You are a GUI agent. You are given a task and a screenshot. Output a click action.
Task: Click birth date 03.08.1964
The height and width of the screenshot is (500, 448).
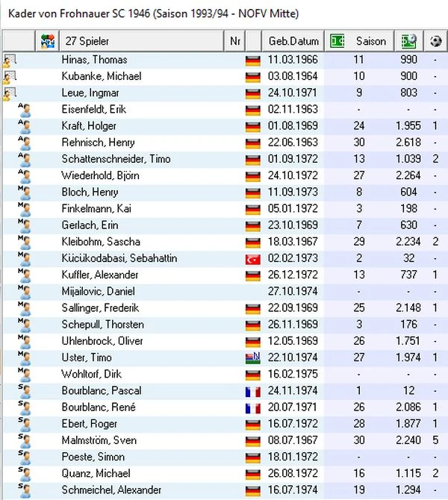pos(293,77)
